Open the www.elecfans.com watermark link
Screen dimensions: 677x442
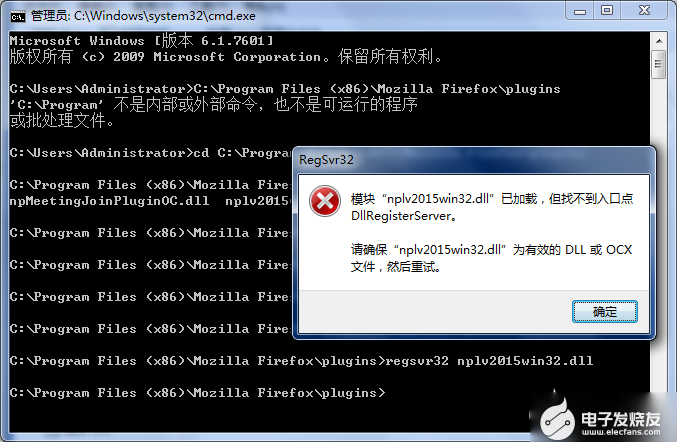tap(621, 432)
